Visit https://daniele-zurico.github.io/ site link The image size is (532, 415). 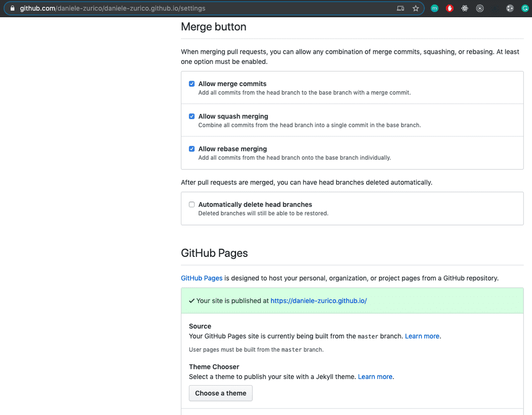click(x=318, y=300)
